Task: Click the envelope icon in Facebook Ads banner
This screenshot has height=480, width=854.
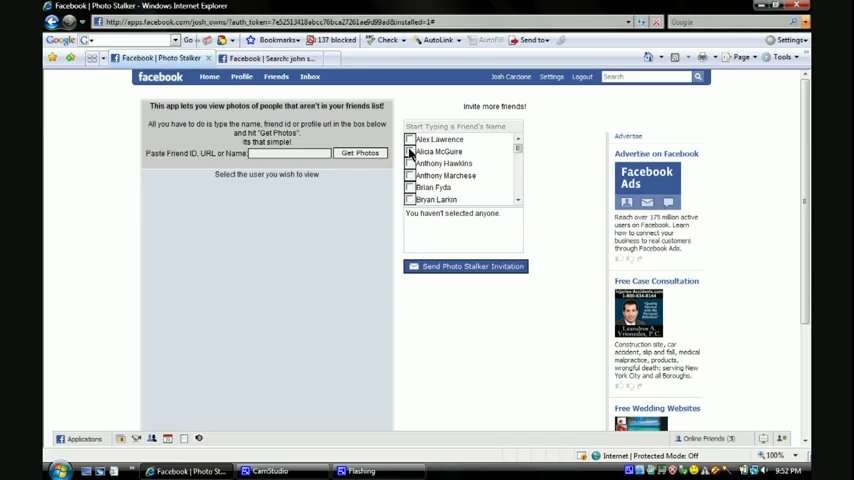Action: [x=647, y=202]
